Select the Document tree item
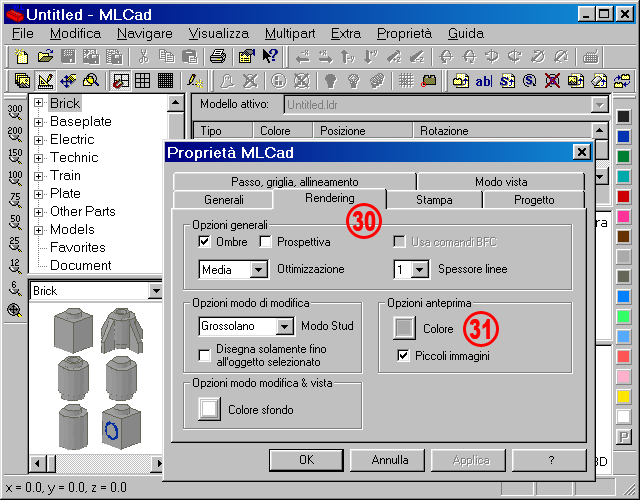This screenshot has width=640, height=500. [80, 265]
